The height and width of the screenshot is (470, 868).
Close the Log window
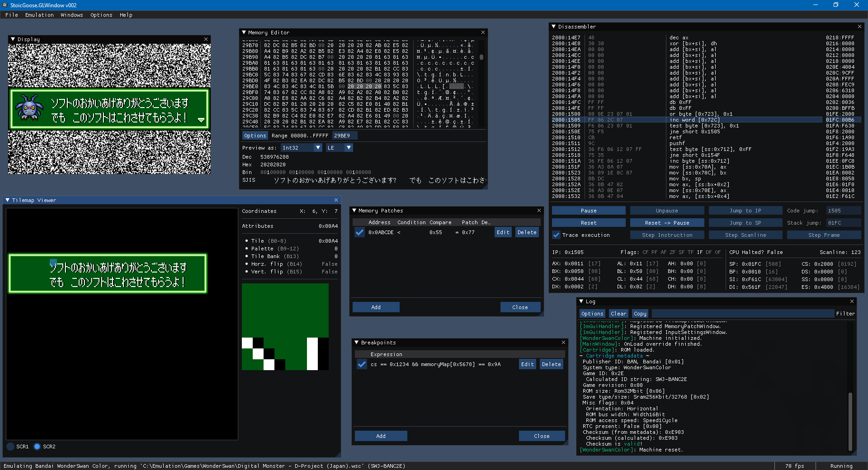click(852, 301)
